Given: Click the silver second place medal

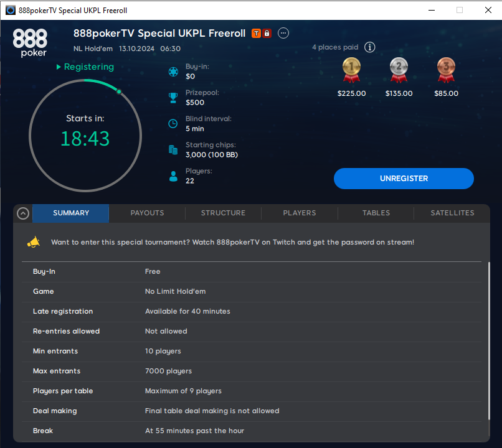Looking at the screenshot, I should coord(399,70).
